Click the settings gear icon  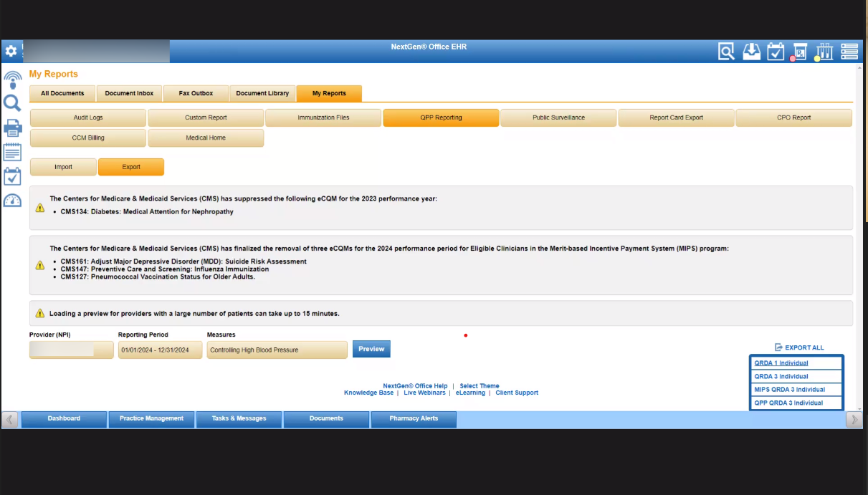click(x=11, y=52)
